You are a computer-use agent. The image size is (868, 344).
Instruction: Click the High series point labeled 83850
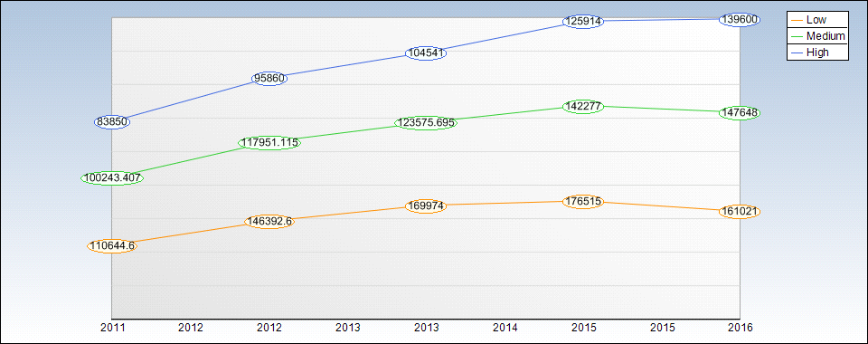click(x=112, y=122)
